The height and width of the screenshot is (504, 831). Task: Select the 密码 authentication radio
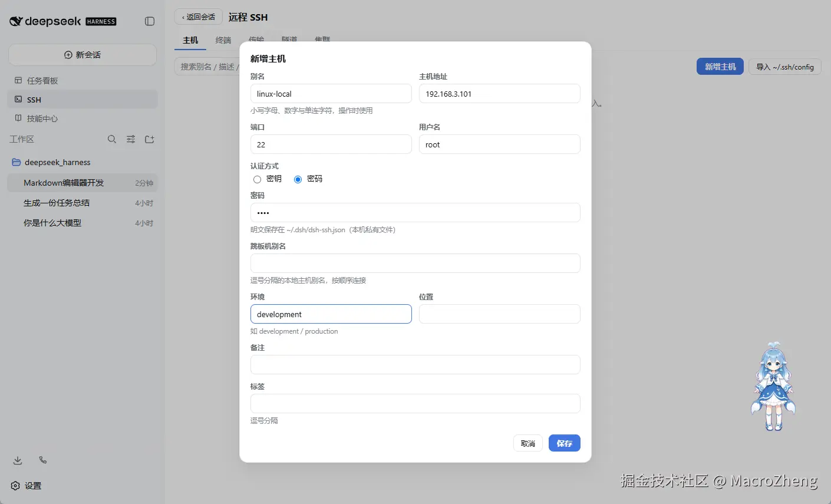pos(298,179)
